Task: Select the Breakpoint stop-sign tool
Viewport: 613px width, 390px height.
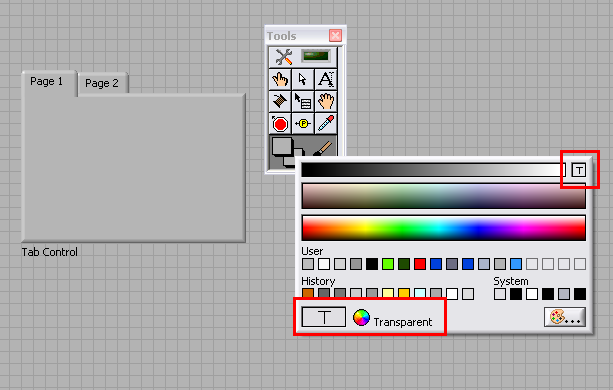Action: 280,123
